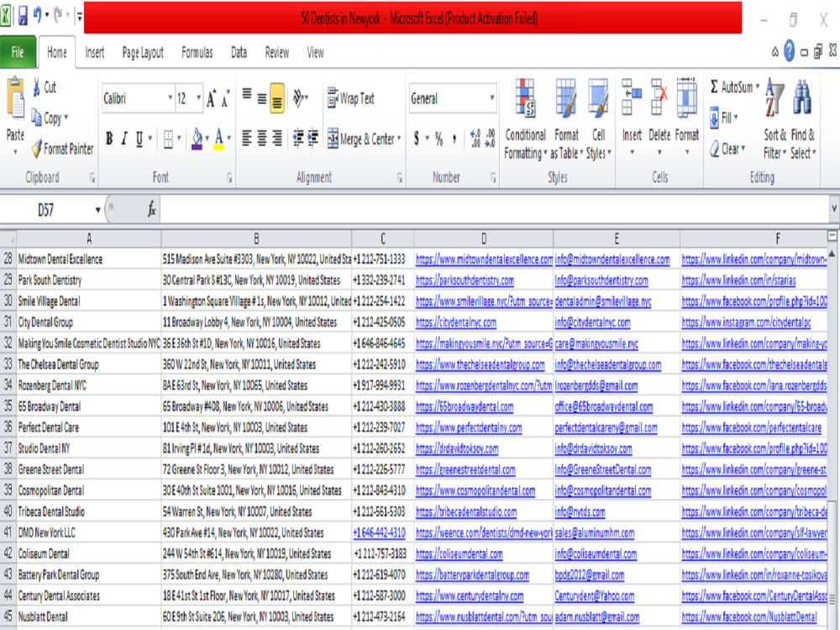Click Decrease Decimal icon

click(x=490, y=139)
